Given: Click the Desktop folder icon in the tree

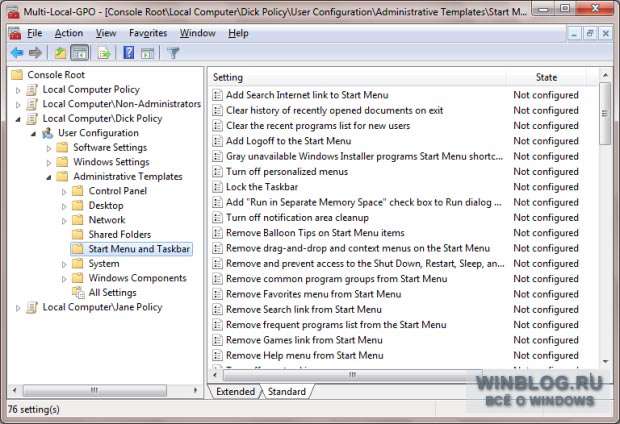Looking at the screenshot, I should pyautogui.click(x=78, y=206).
